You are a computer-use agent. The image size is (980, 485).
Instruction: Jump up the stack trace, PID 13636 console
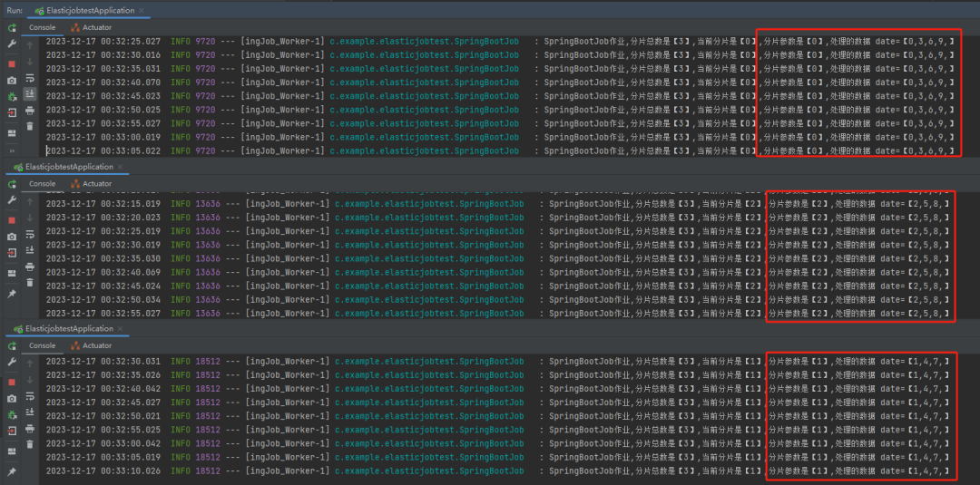click(x=30, y=201)
